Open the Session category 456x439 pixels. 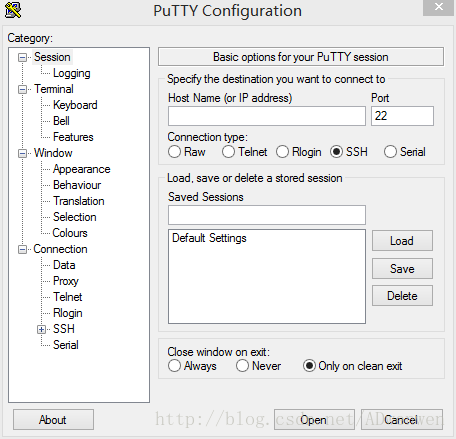(x=52, y=57)
